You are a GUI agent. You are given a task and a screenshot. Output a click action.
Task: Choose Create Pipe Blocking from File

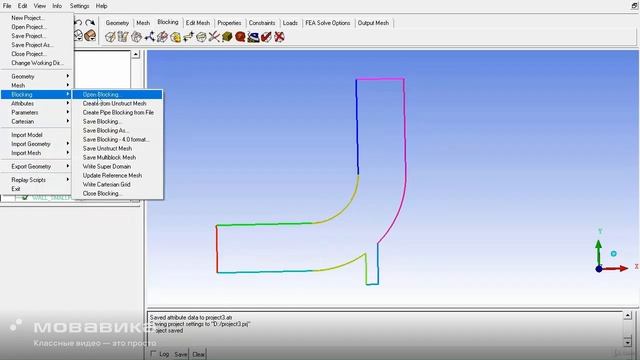(118, 112)
